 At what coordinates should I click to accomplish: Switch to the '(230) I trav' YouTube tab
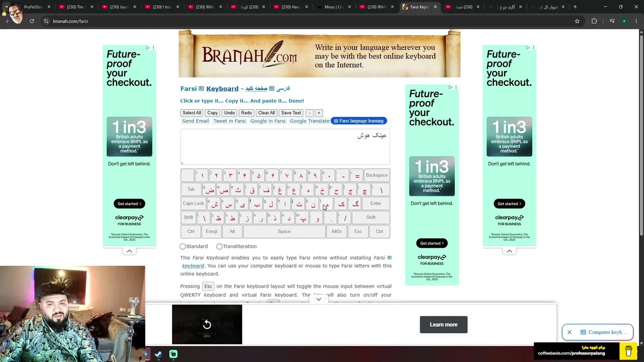[161, 7]
